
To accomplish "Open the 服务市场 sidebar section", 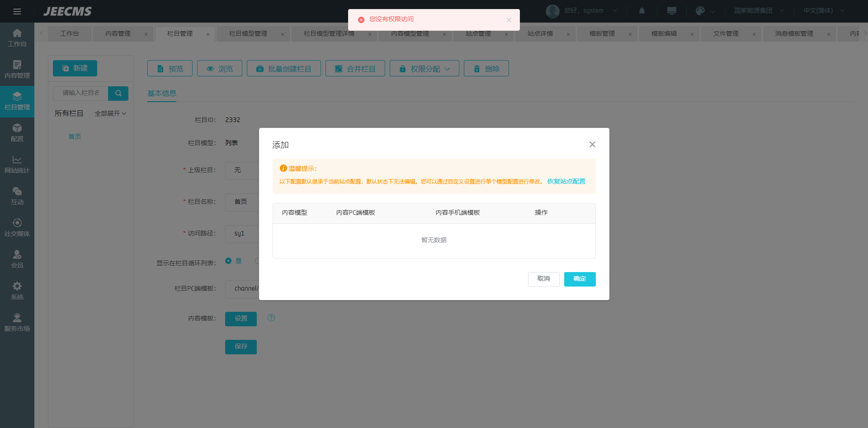I will [x=17, y=323].
